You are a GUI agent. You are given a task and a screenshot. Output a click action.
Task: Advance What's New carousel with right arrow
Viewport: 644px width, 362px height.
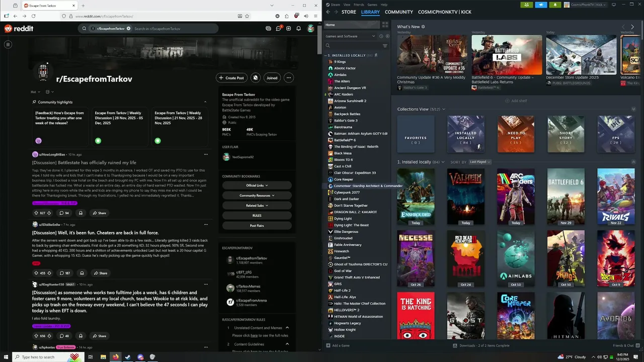click(632, 27)
